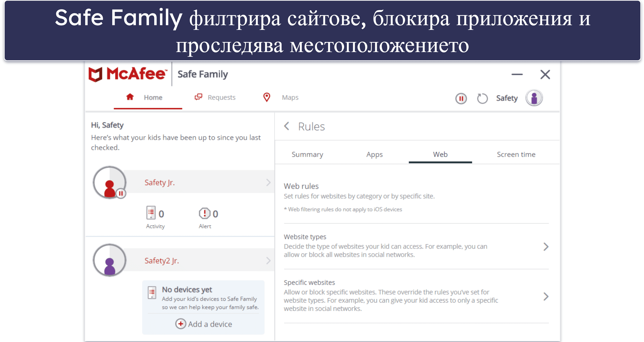Click the Web rules heading
The image size is (644, 342).
click(301, 186)
